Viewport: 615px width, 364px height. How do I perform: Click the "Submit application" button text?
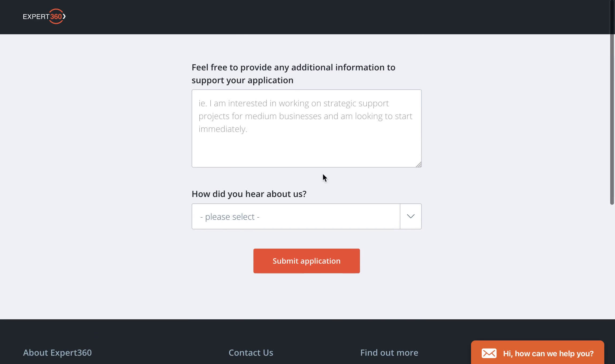[306, 261]
